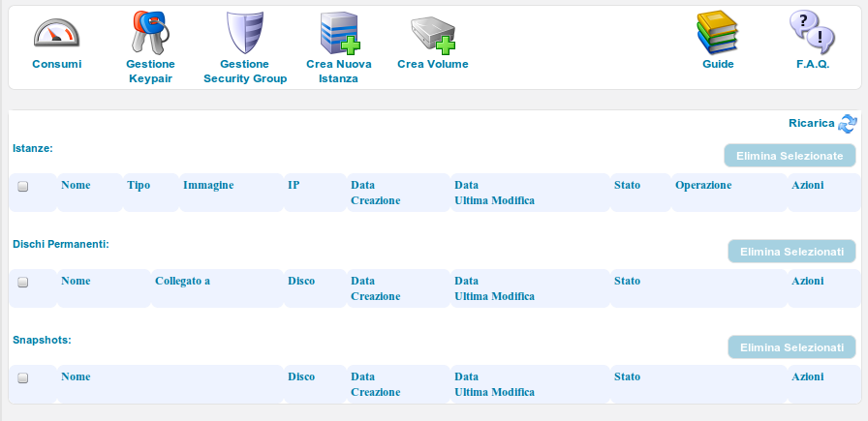This screenshot has width=868, height=421.
Task: Click the Ricarica text link
Action: click(812, 123)
